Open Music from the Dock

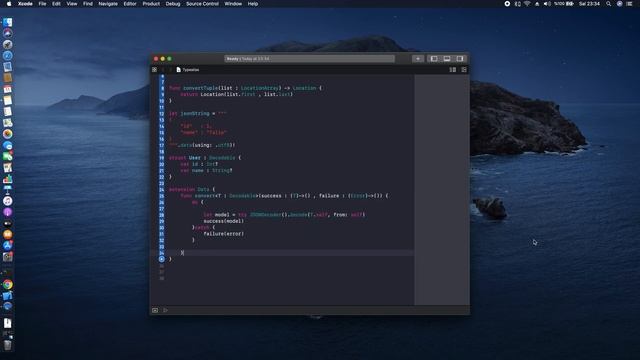click(8, 201)
